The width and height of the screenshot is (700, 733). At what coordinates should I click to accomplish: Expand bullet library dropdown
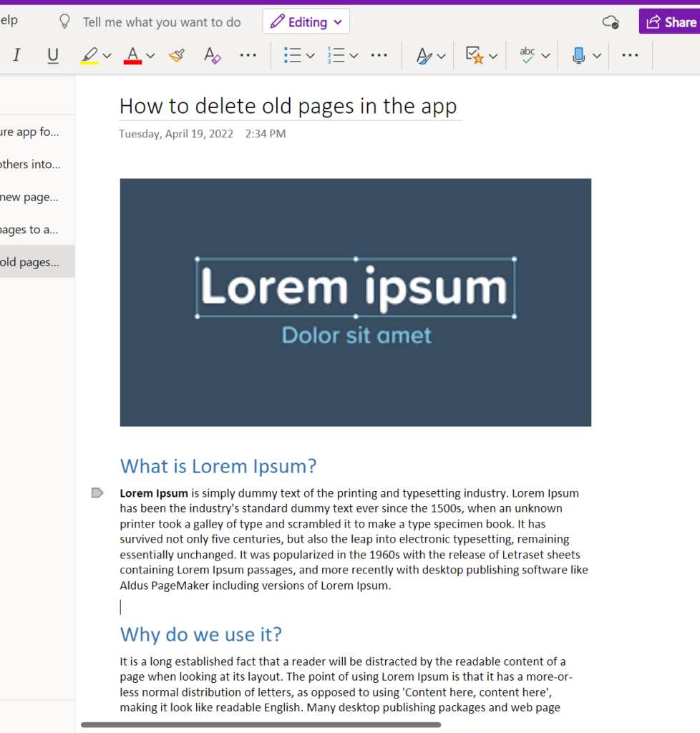(x=311, y=56)
